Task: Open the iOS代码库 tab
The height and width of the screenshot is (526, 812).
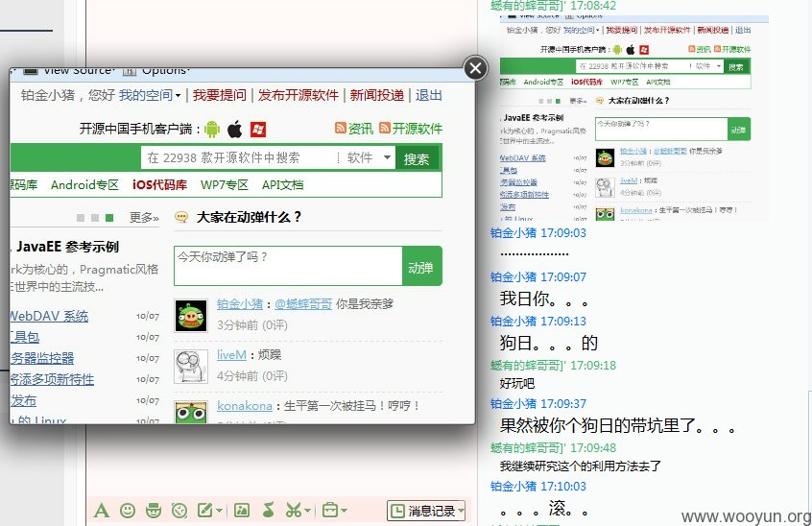Action: coord(159,185)
